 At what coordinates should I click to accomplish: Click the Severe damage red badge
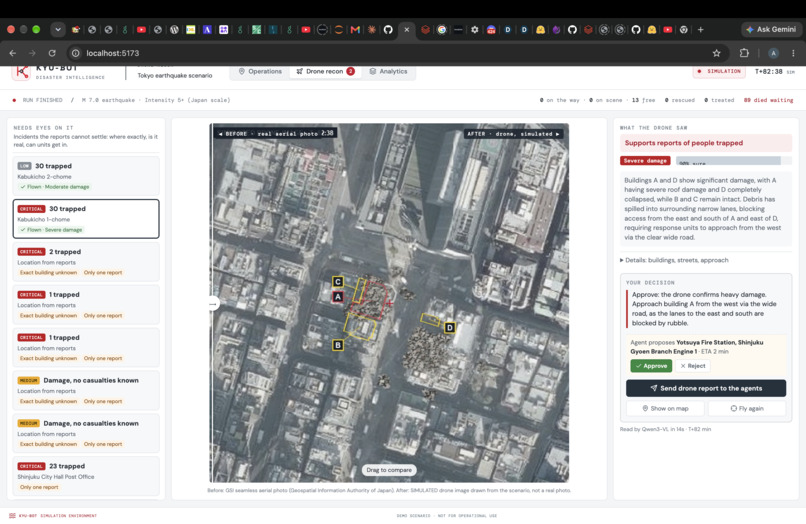pos(645,161)
